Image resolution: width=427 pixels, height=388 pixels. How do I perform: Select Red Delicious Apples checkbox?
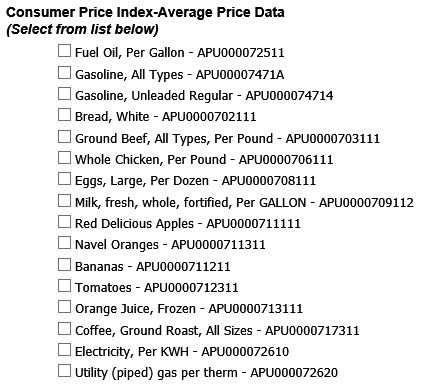pyautogui.click(x=64, y=222)
